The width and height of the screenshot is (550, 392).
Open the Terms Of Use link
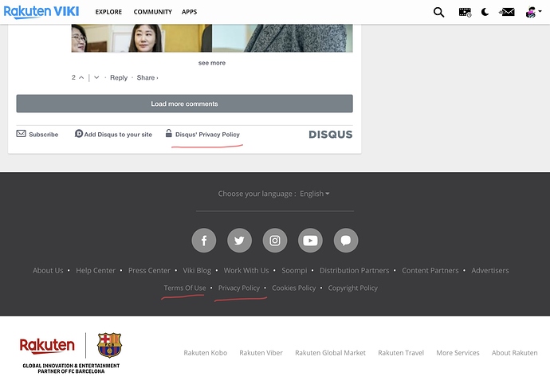185,288
